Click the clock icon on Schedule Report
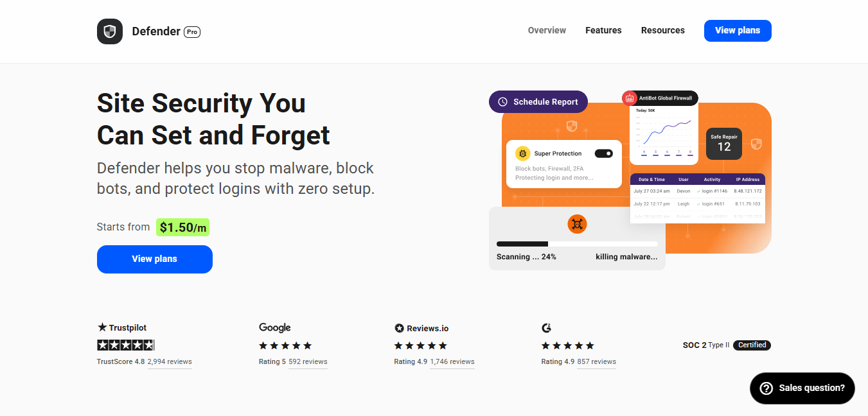Image resolution: width=868 pixels, height=416 pixels. tap(502, 102)
